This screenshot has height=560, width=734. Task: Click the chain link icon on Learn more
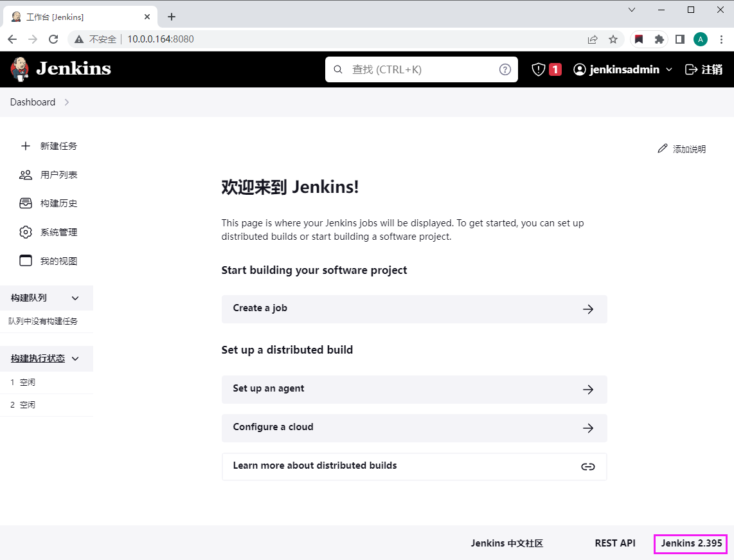coord(588,466)
